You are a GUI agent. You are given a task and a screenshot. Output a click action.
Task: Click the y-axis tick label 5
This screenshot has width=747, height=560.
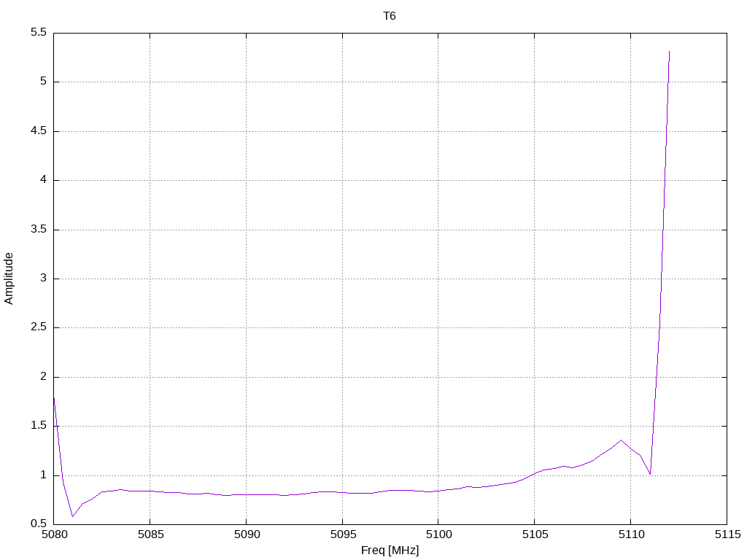[43, 82]
